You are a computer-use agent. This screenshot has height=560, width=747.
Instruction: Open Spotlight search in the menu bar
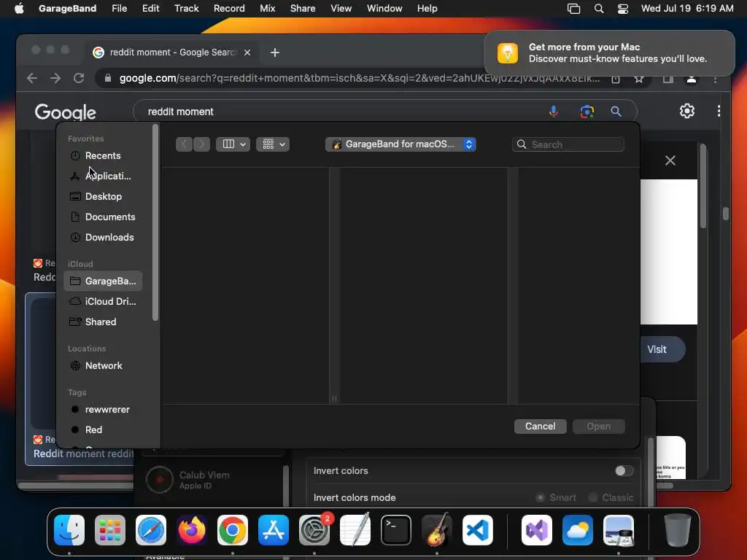[x=599, y=9]
